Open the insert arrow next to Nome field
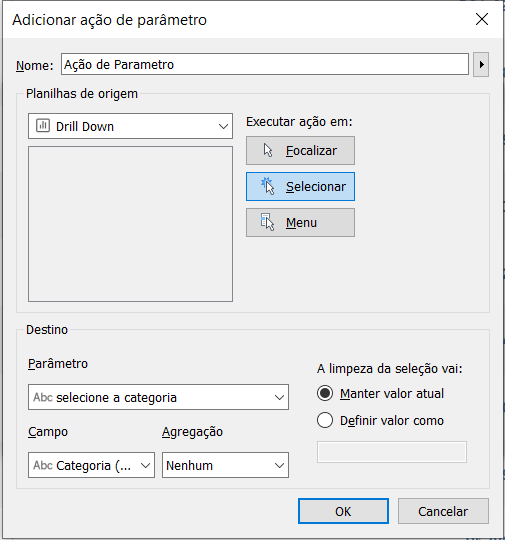505x540 pixels. click(x=481, y=64)
